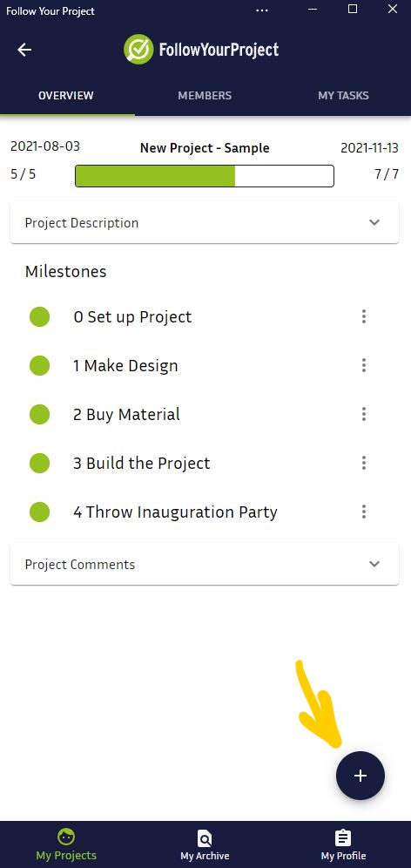Screen dimensions: 411x868
Task: Add a new item with plus button
Action: (x=360, y=776)
